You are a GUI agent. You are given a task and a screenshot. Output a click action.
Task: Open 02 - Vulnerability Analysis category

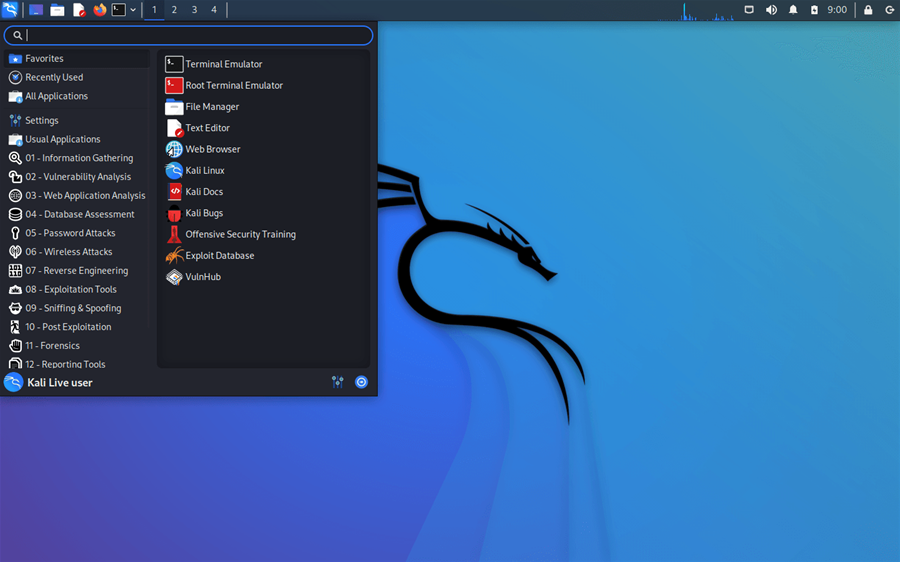click(77, 177)
